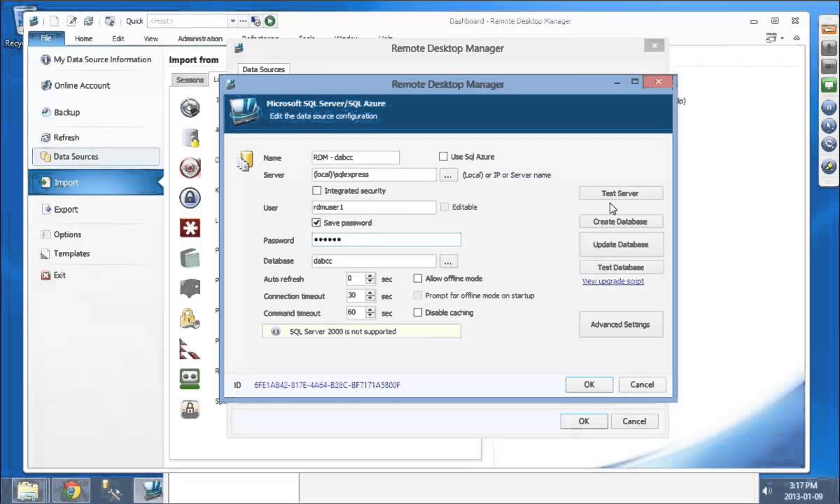Adjust the Command timeout stepper
This screenshot has width=840, height=504.
coord(370,313)
